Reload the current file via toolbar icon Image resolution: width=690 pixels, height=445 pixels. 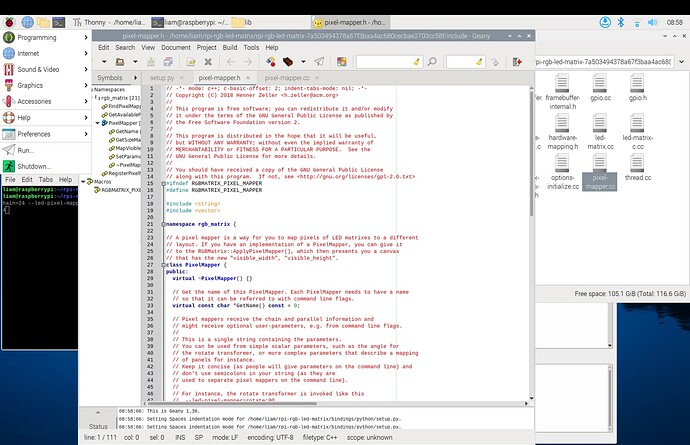[x=191, y=62]
